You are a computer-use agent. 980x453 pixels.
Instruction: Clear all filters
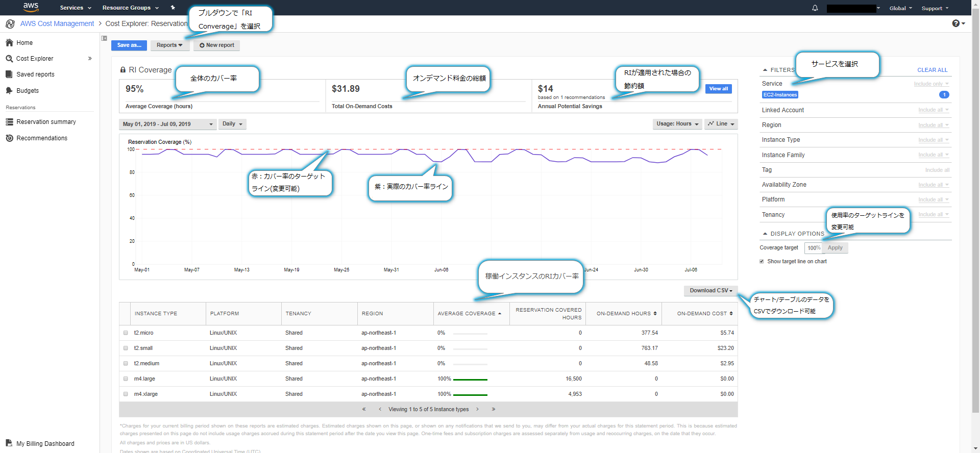point(932,70)
